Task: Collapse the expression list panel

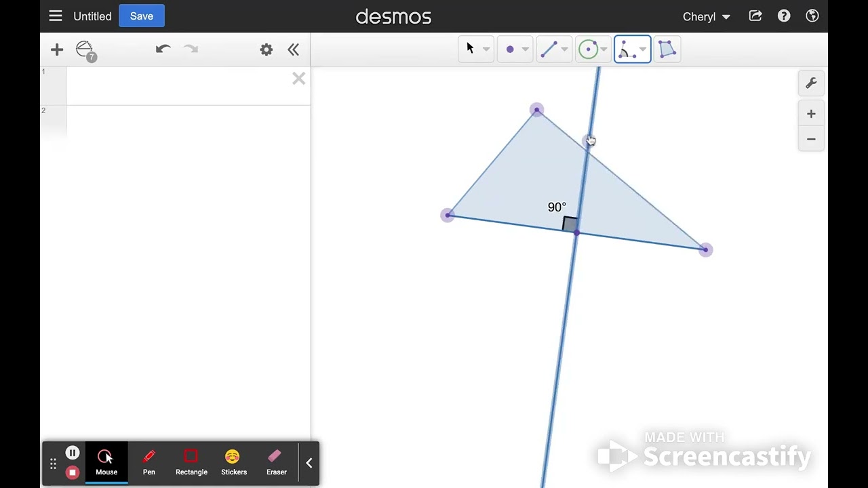Action: 294,49
